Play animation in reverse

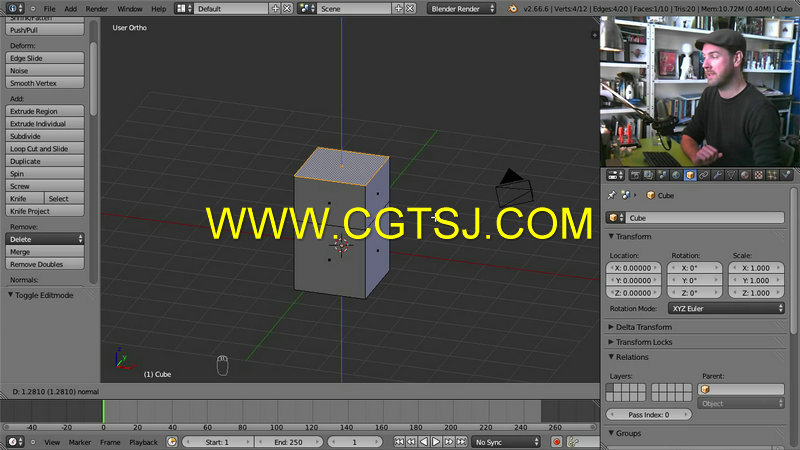423,442
